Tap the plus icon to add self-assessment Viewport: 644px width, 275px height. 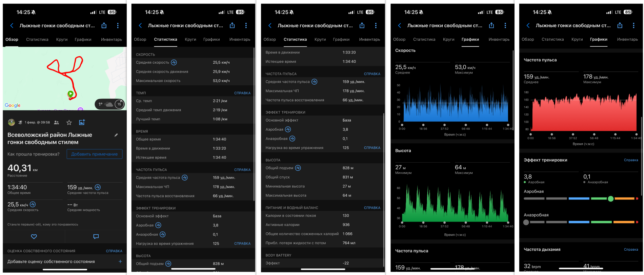pyautogui.click(x=120, y=261)
